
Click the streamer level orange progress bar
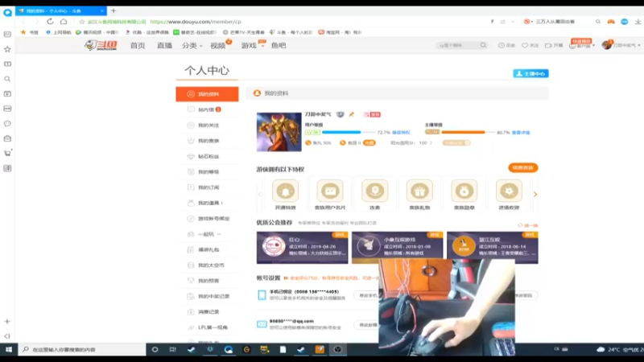[468, 132]
